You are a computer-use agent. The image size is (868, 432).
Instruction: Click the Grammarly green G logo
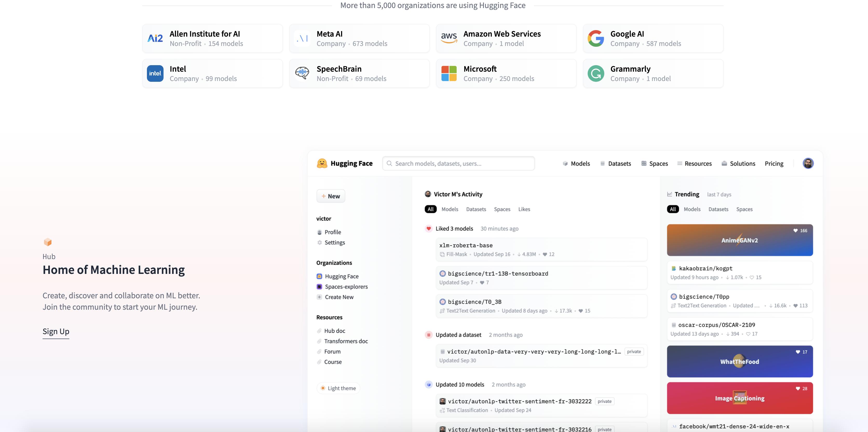[x=596, y=73]
